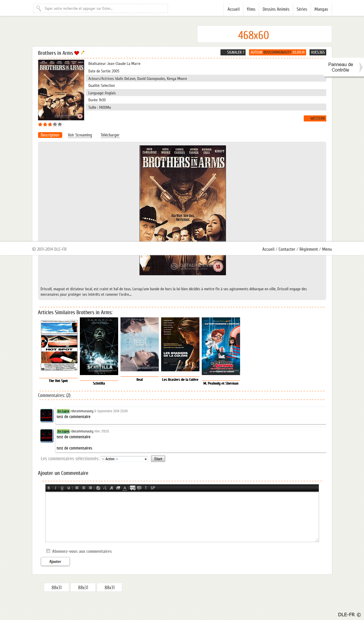Add to favorites via red heart

[x=77, y=53]
